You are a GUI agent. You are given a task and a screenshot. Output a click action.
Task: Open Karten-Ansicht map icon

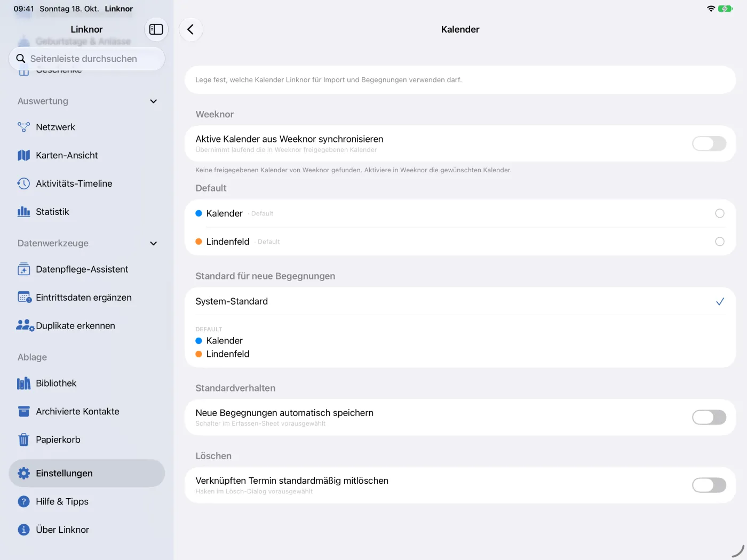pos(23,155)
